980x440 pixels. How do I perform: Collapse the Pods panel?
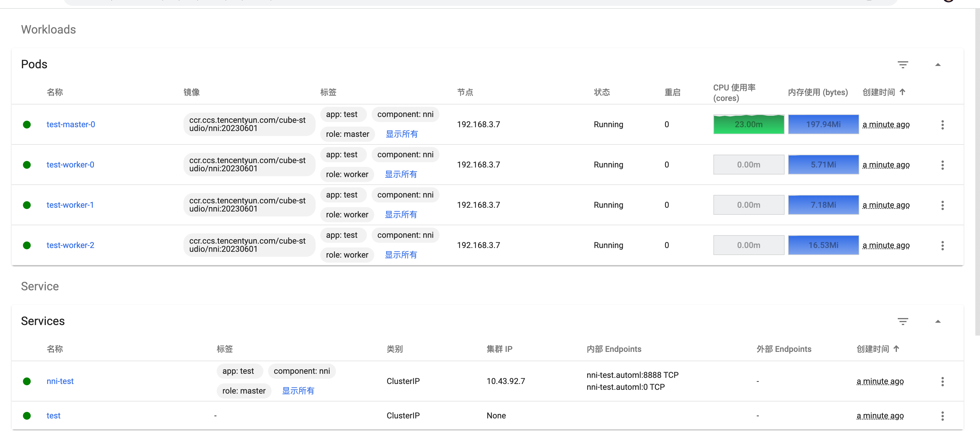938,65
